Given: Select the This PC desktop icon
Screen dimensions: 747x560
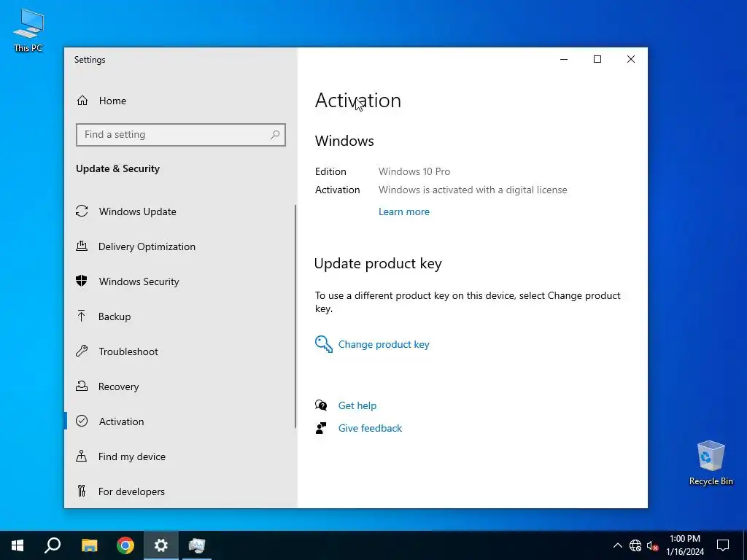Looking at the screenshot, I should (x=28, y=31).
